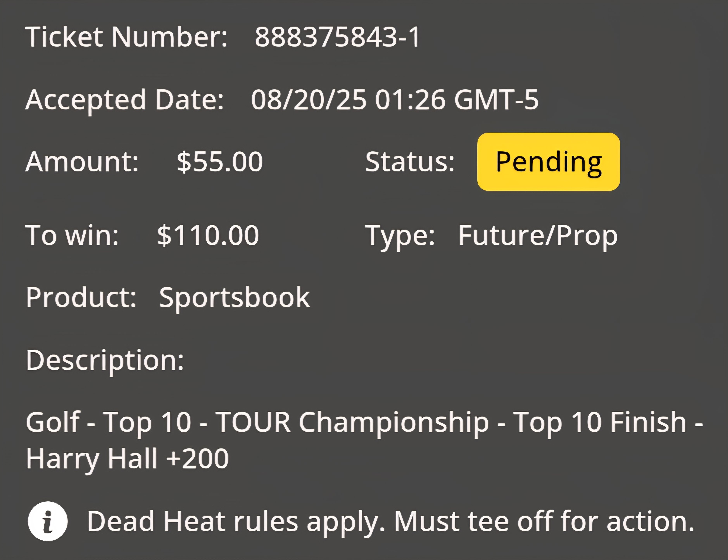Click the Amount label
The width and height of the screenshot is (728, 560).
coord(82,162)
